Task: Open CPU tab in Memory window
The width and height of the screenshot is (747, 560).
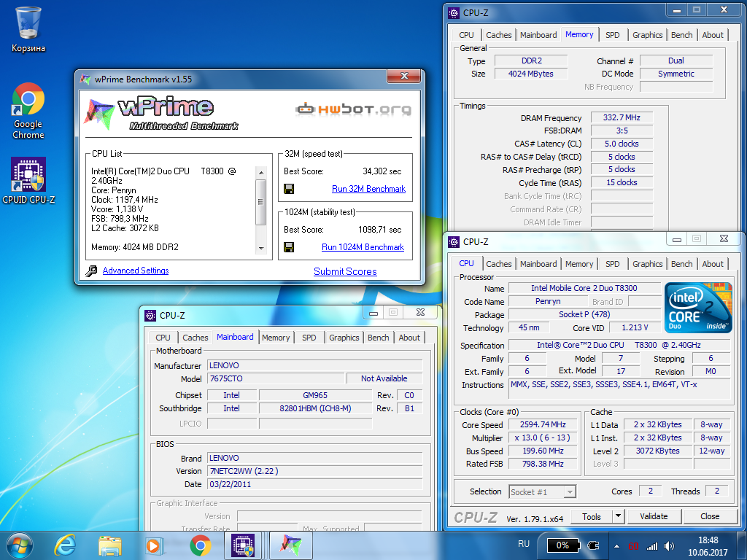Action: click(466, 35)
